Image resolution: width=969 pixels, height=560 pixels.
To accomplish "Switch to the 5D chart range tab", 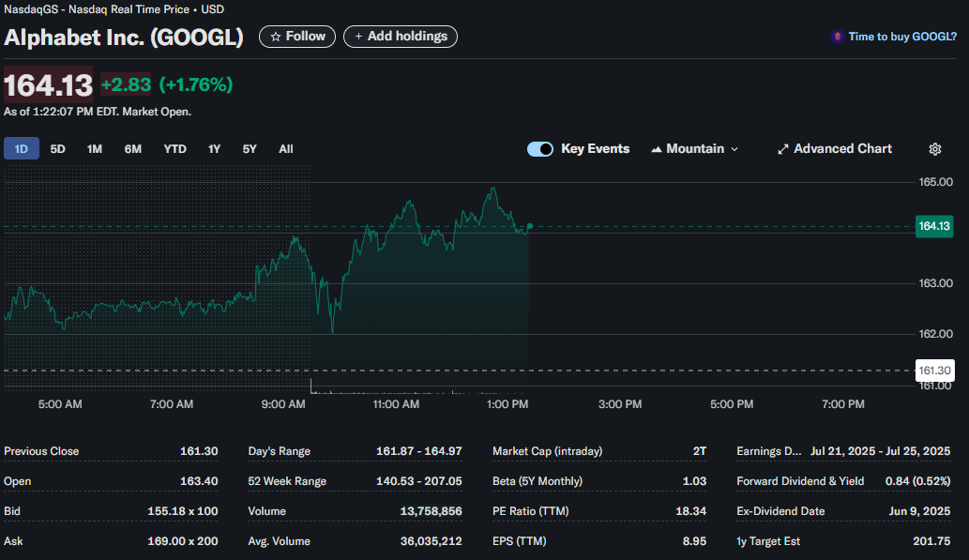I will [57, 148].
